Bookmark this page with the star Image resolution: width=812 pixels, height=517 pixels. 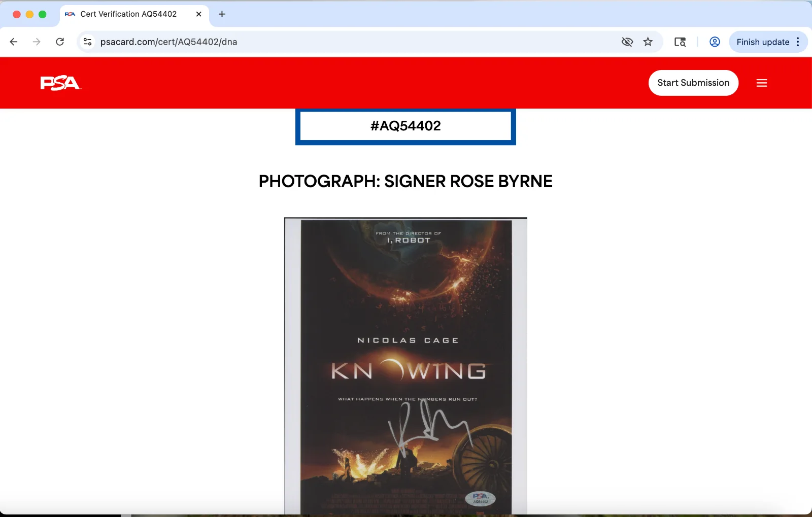(648, 42)
